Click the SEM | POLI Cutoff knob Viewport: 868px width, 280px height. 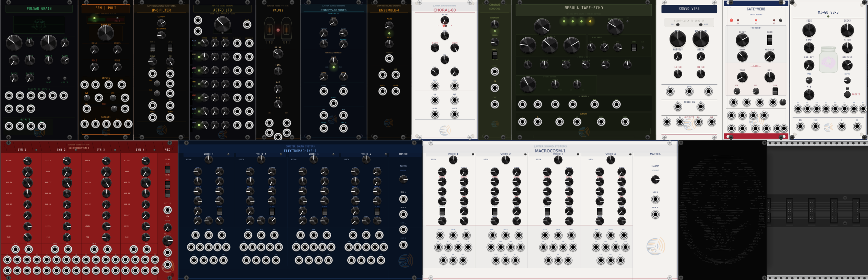[106, 33]
